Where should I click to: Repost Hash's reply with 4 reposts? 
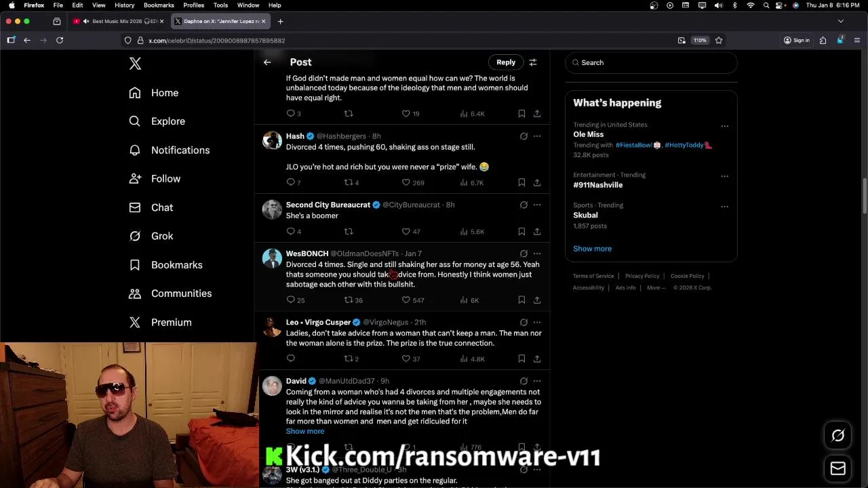click(351, 182)
